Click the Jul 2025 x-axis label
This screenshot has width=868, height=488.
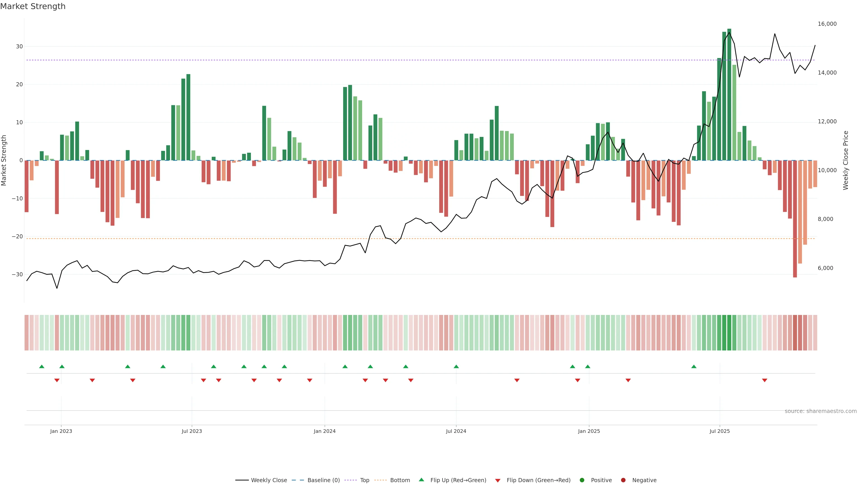(x=719, y=431)
